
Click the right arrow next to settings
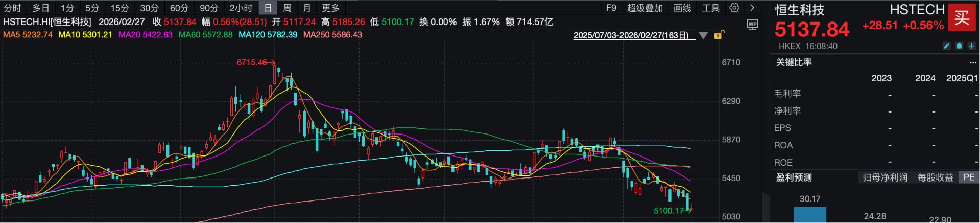coord(752,8)
